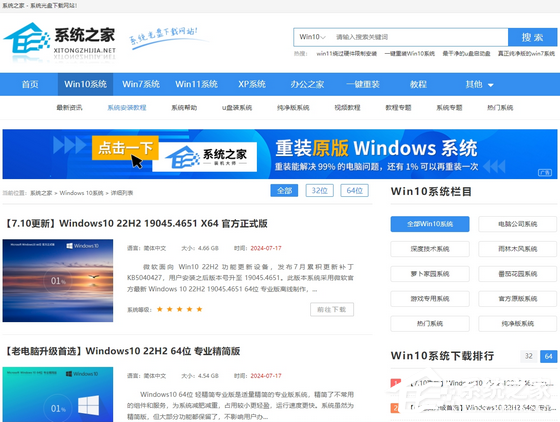Select the 深度技术系统 category button

430,249
